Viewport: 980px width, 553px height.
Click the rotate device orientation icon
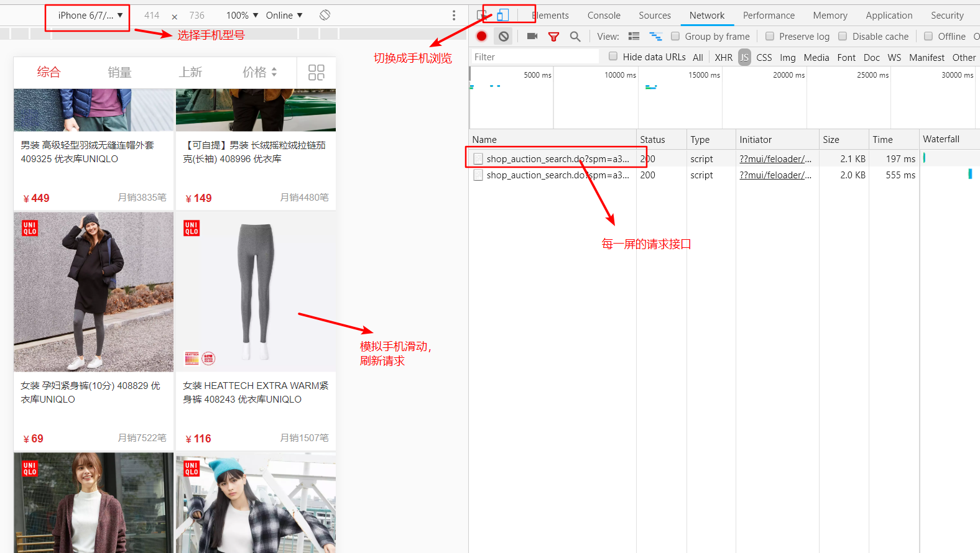325,15
